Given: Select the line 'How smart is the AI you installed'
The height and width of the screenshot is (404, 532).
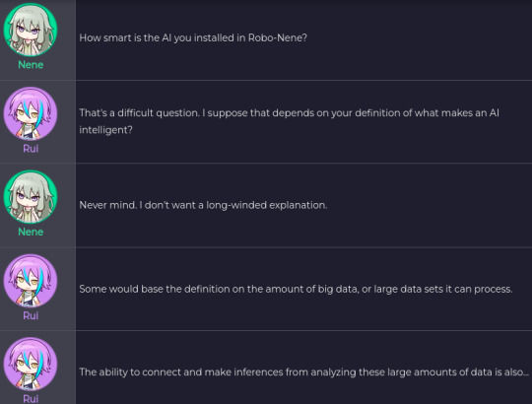Looking at the screenshot, I should 193,38.
